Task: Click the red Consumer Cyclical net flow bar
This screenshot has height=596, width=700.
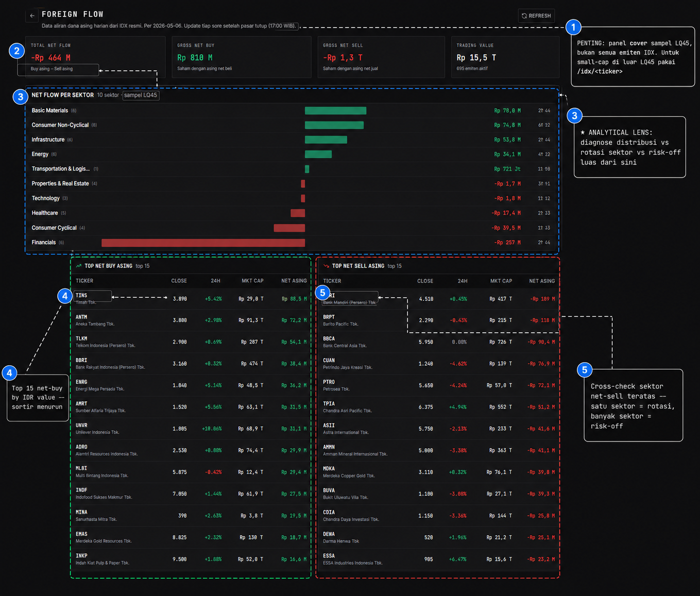Action: coord(289,228)
